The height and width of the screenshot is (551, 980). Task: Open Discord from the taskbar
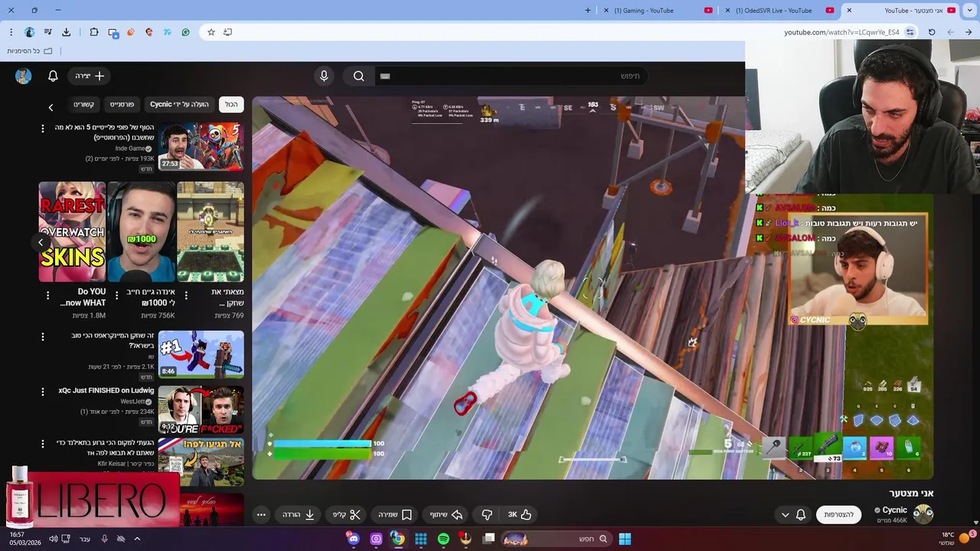[353, 539]
